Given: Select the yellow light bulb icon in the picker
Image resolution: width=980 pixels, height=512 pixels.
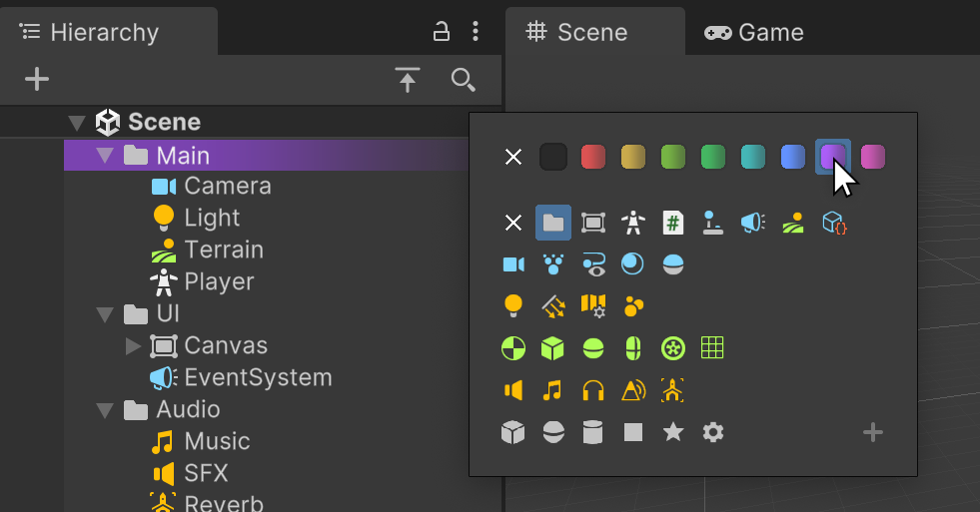Looking at the screenshot, I should 513,306.
